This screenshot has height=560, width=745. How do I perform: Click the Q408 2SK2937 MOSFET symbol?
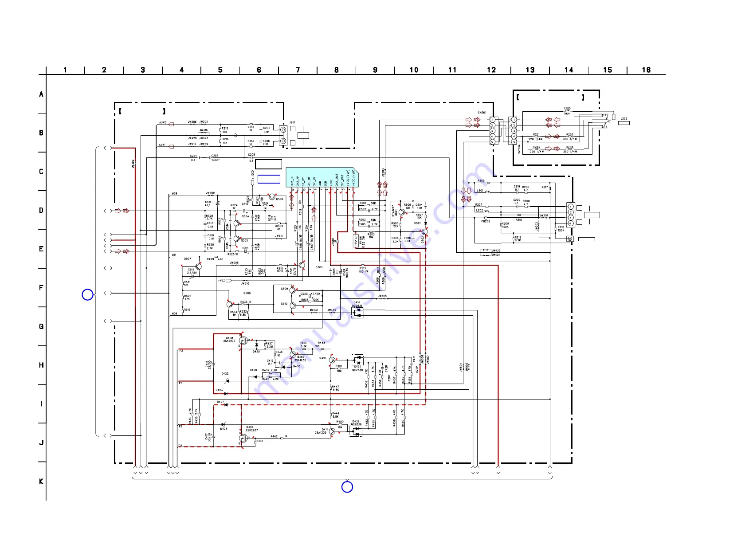point(243,341)
